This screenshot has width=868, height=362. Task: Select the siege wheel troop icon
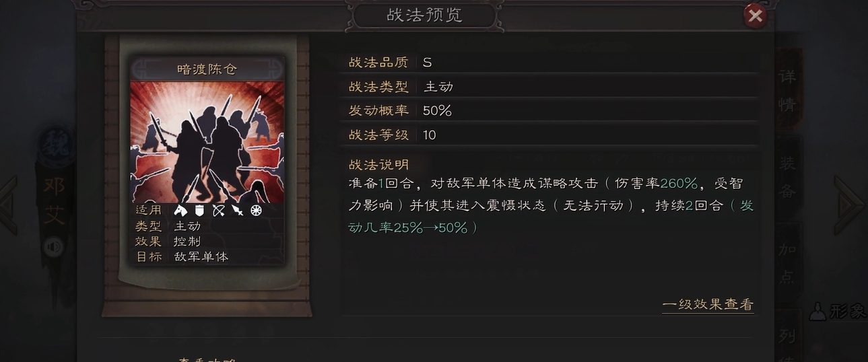tap(256, 211)
